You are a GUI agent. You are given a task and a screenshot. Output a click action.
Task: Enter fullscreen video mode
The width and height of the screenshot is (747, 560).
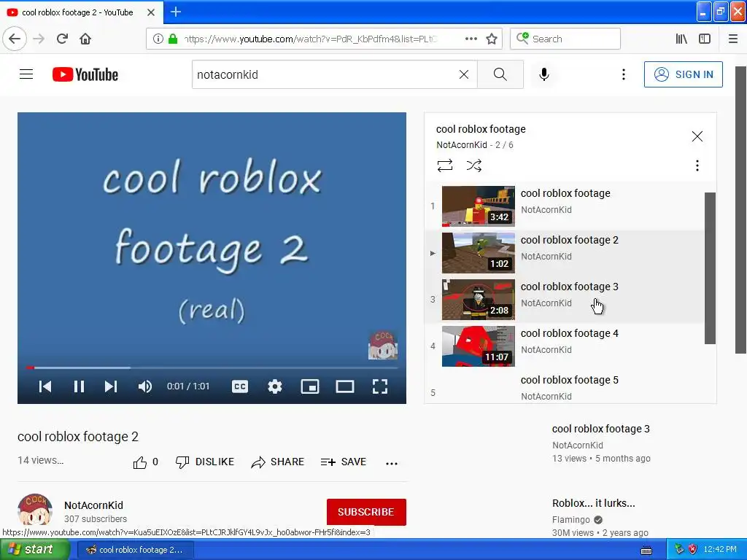pos(379,386)
